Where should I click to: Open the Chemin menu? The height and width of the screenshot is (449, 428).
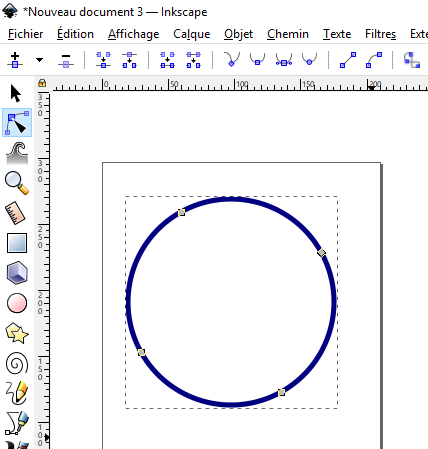pyautogui.click(x=288, y=34)
